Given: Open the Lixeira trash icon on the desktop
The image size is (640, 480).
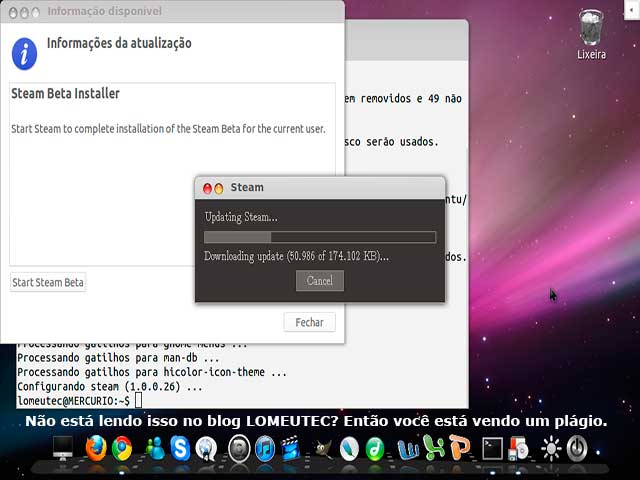Looking at the screenshot, I should coord(591,34).
